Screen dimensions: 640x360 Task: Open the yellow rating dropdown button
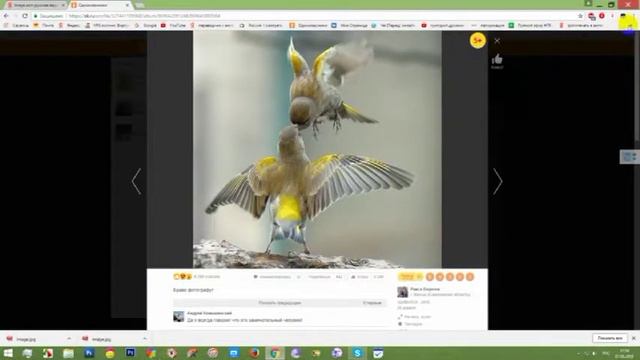coord(410,277)
